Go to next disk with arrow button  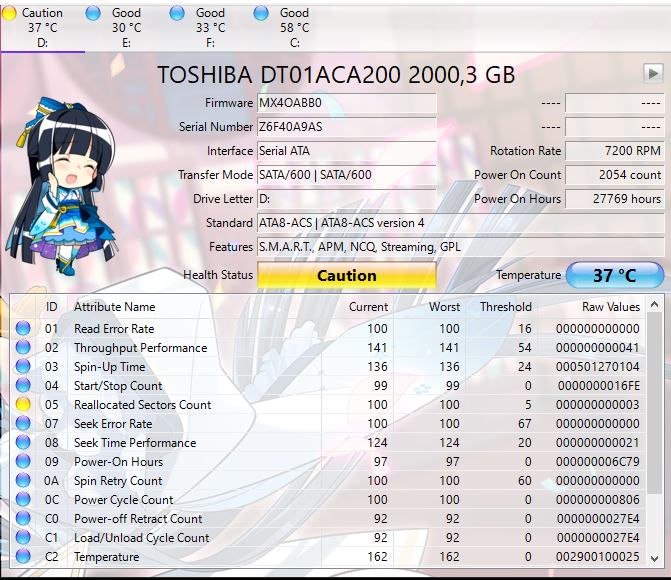(653, 74)
